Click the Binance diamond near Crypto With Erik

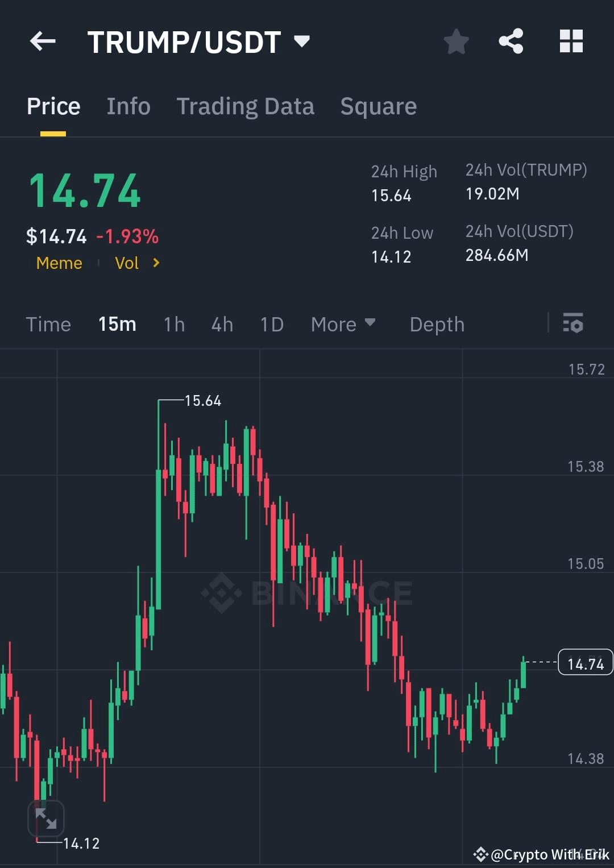coord(481,854)
